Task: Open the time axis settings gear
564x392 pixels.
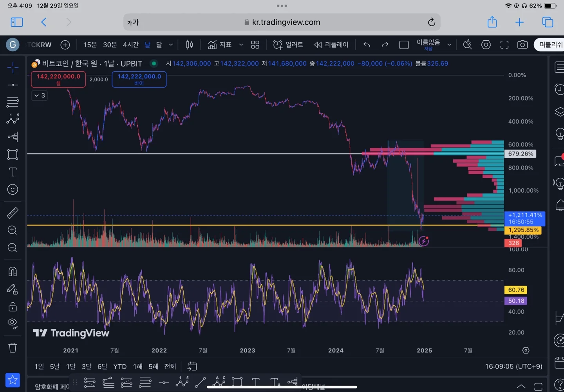Action: pyautogui.click(x=526, y=350)
